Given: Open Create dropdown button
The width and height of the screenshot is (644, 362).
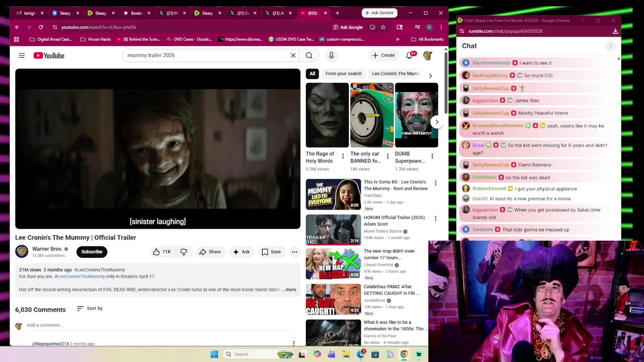Looking at the screenshot, I should (383, 55).
